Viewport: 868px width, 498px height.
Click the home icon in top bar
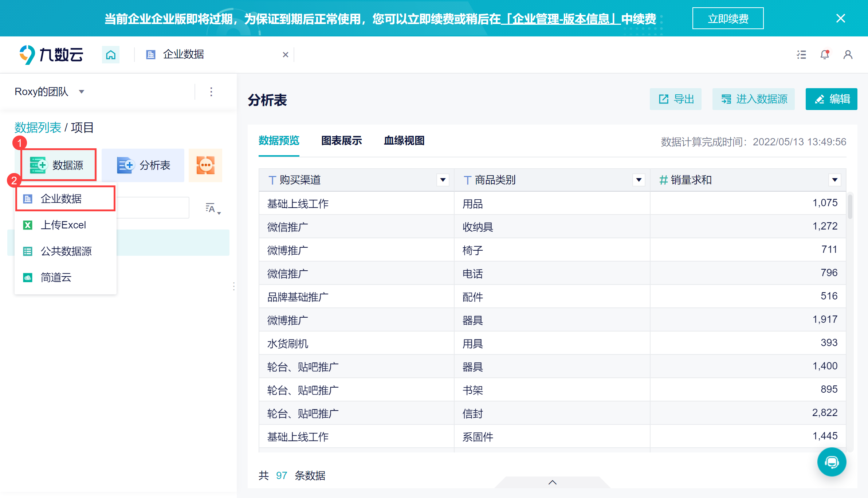[x=111, y=55]
